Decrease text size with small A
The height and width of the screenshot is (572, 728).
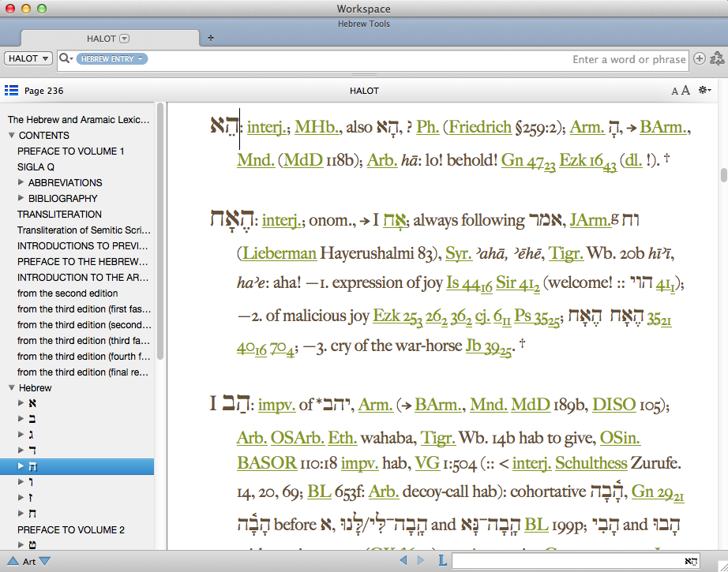674,91
